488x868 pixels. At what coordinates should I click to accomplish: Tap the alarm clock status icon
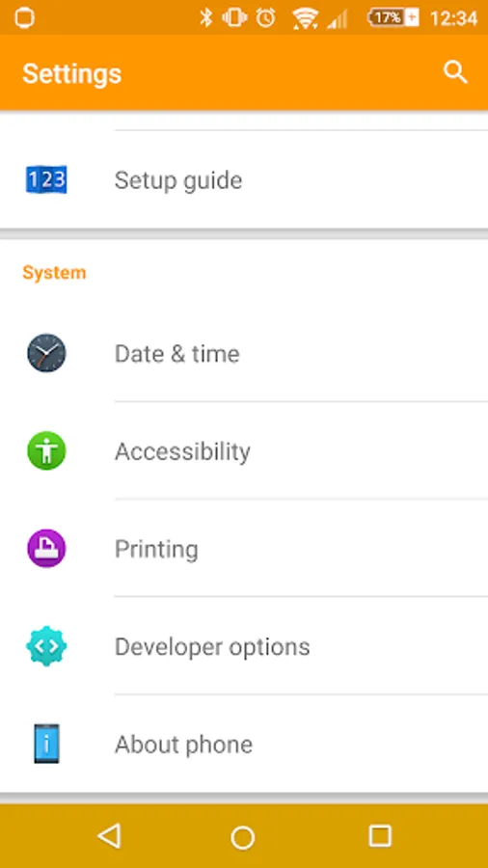(265, 17)
